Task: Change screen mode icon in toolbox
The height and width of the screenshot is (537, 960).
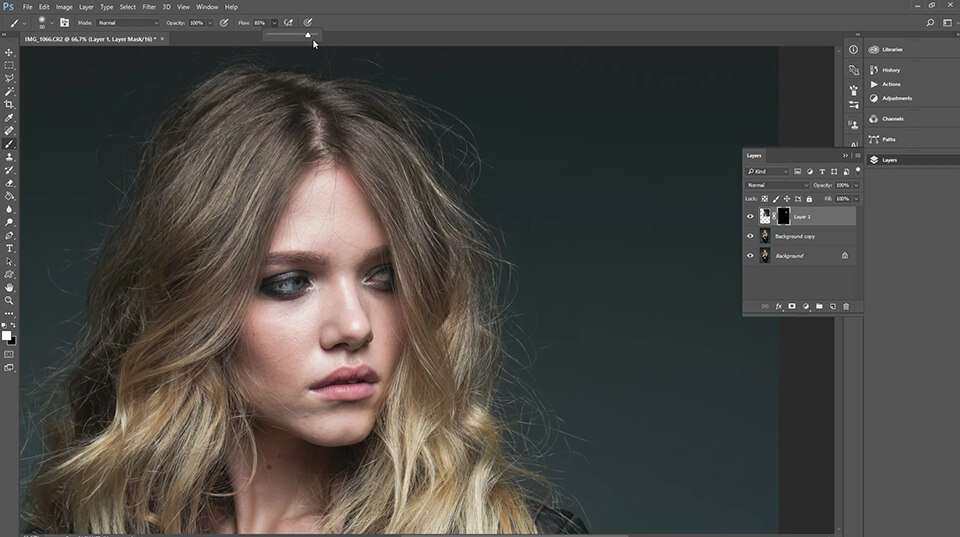Action: (9, 368)
